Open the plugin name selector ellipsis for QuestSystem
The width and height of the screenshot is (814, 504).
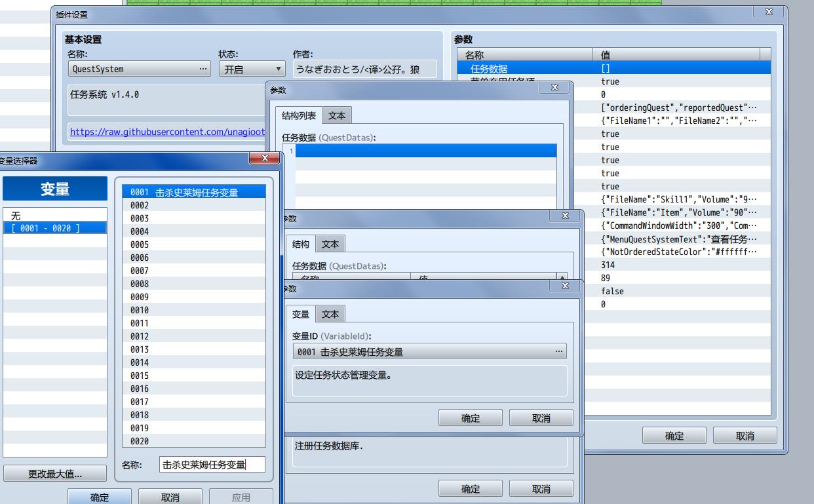[x=203, y=69]
